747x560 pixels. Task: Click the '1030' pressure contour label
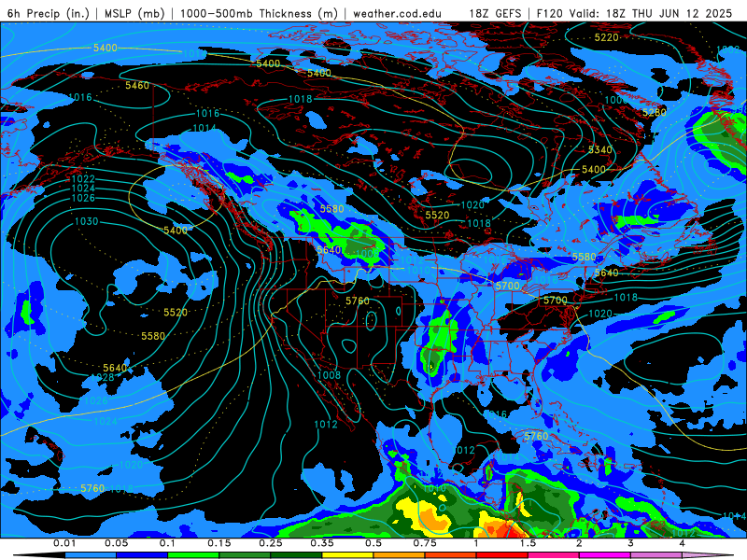[x=86, y=221]
